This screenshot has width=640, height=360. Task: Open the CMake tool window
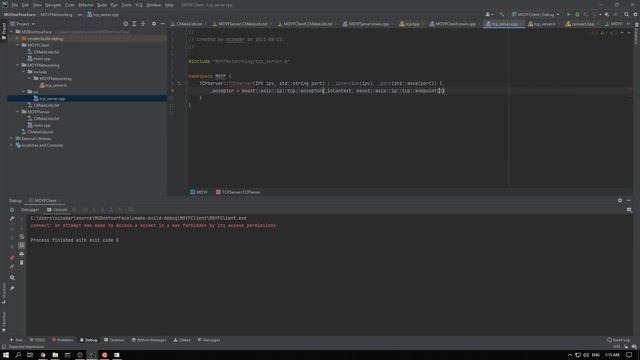click(182, 340)
